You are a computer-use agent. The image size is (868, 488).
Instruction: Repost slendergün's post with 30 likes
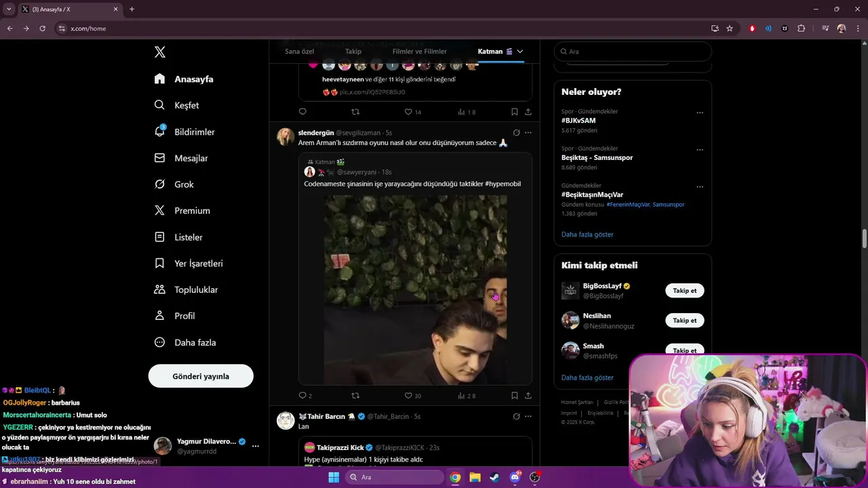[x=355, y=396]
